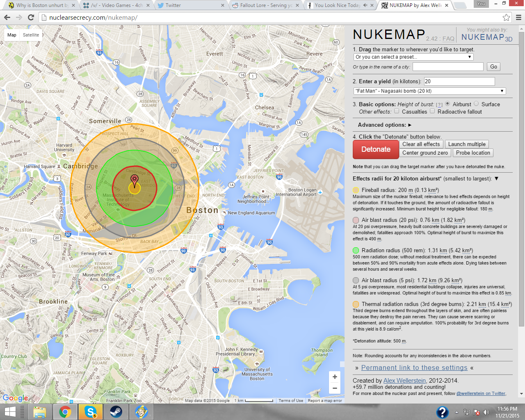Click the Museum of Fine Arts map icon

point(118,276)
